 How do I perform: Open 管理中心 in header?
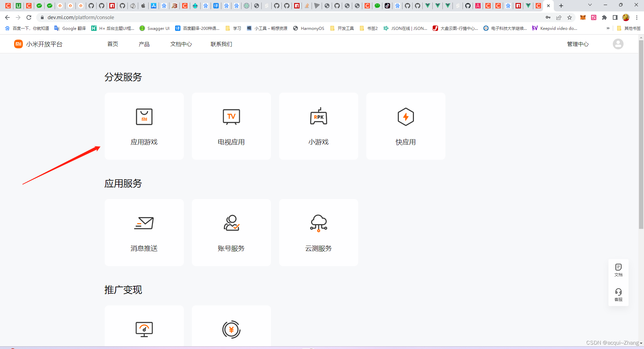[578, 44]
